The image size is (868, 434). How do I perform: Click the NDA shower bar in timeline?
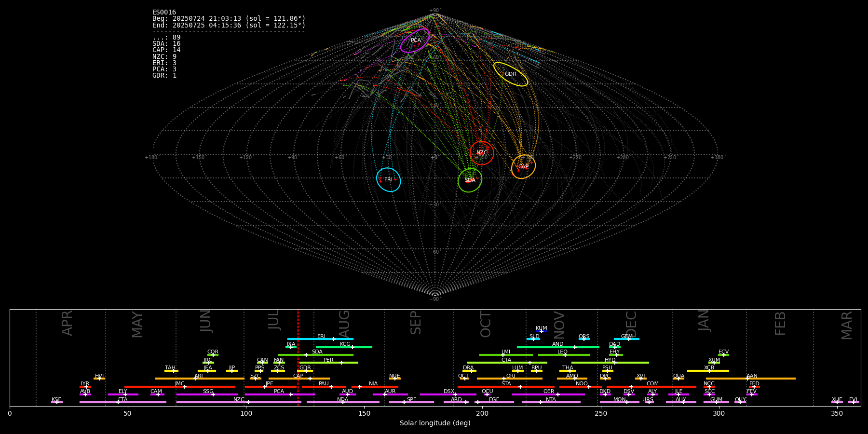pos(343,402)
